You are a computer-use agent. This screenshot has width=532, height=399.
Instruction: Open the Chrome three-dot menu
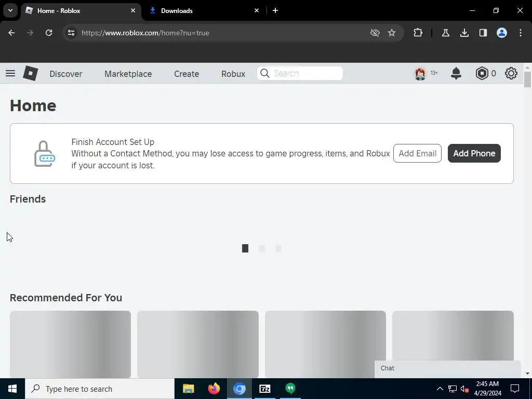pos(521,33)
